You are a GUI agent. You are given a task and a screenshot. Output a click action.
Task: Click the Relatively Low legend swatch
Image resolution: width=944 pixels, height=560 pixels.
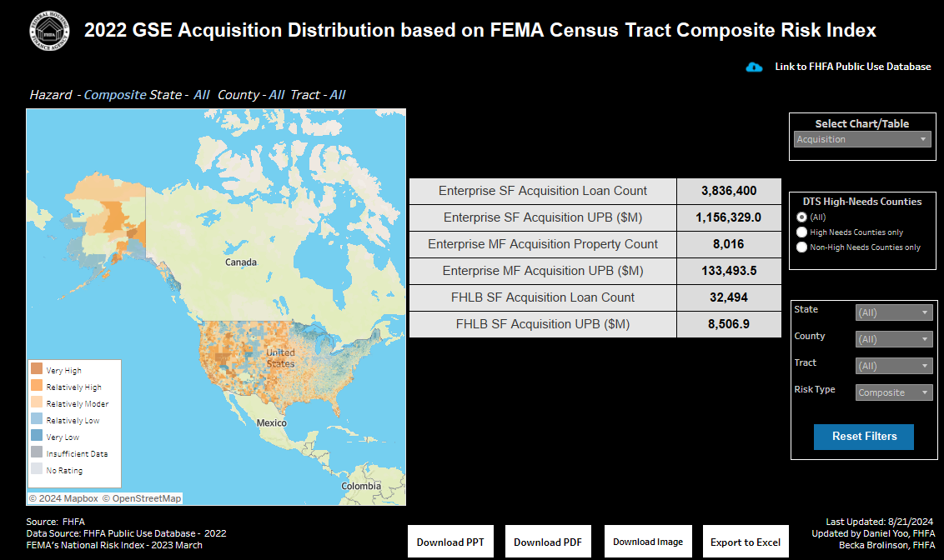(37, 418)
